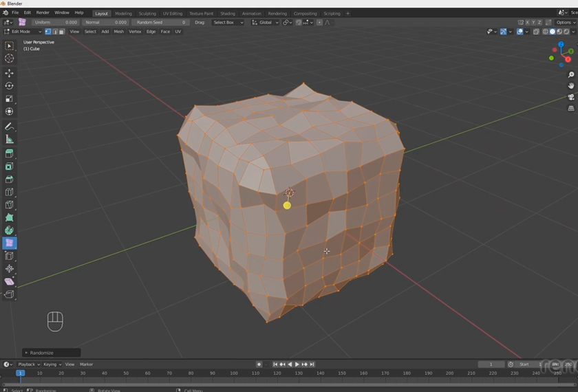This screenshot has width=578, height=392.
Task: Choose the Extrude Region tool
Action: 9,153
